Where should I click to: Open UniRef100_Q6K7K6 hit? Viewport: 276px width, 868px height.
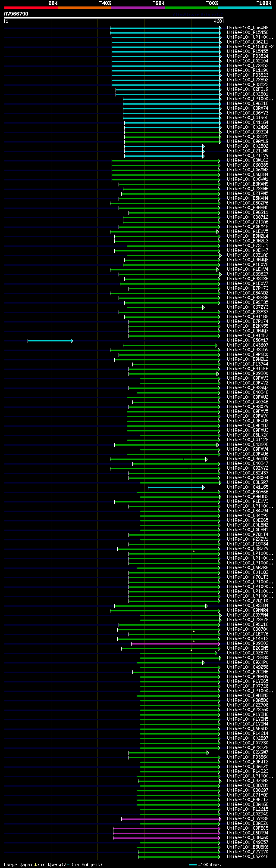click(x=248, y=567)
